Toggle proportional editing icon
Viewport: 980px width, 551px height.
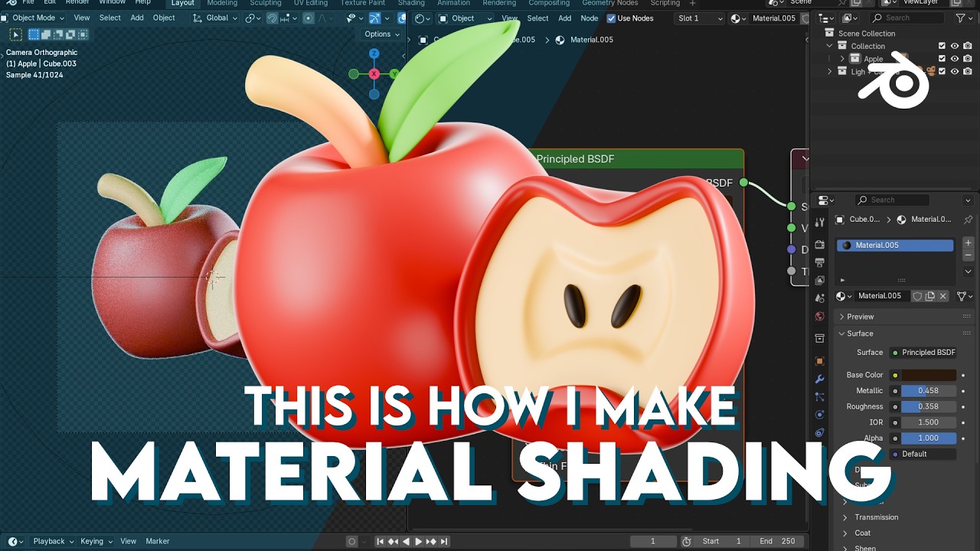[309, 18]
